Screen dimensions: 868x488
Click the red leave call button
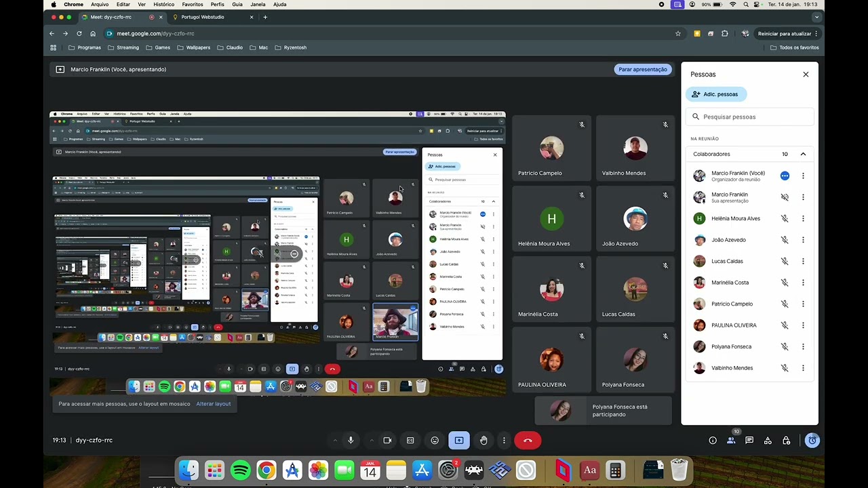click(x=528, y=441)
